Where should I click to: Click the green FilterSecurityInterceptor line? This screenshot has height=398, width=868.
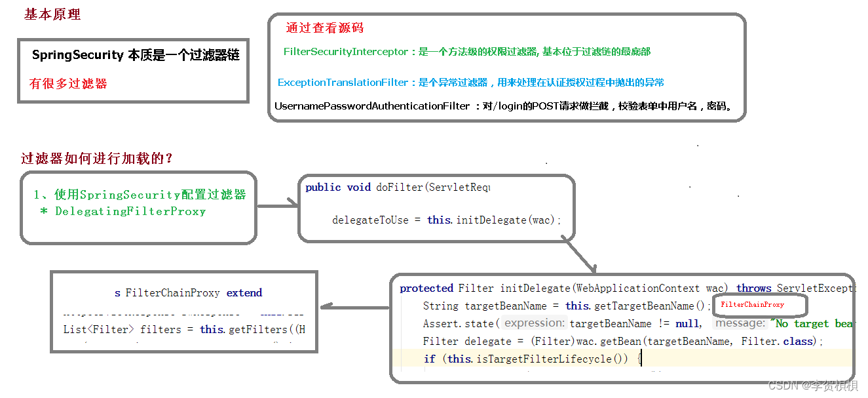pyautogui.click(x=466, y=52)
